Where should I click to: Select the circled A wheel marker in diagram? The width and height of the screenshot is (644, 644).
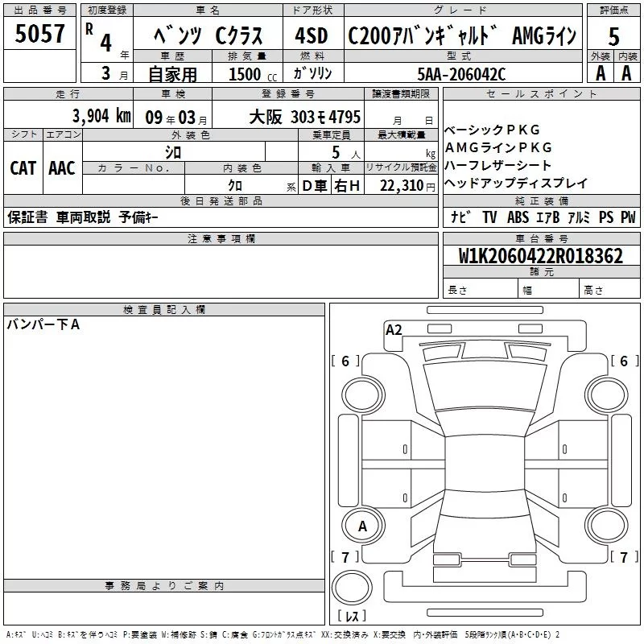[x=362, y=526]
